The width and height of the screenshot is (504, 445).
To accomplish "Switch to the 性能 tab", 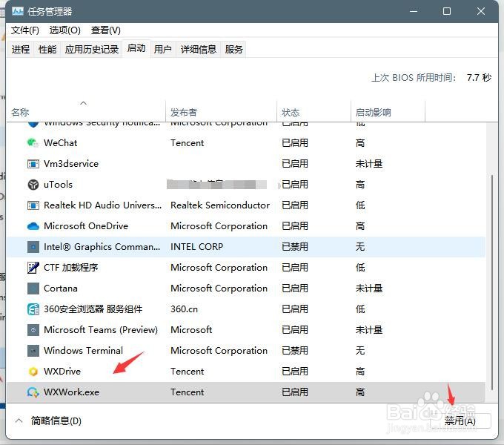I will (x=47, y=49).
